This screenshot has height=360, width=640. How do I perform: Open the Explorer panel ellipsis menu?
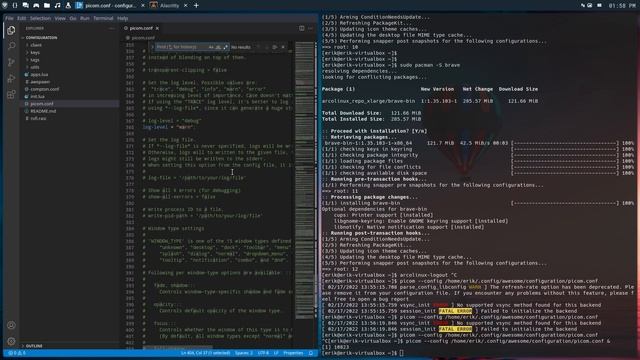tap(111, 28)
